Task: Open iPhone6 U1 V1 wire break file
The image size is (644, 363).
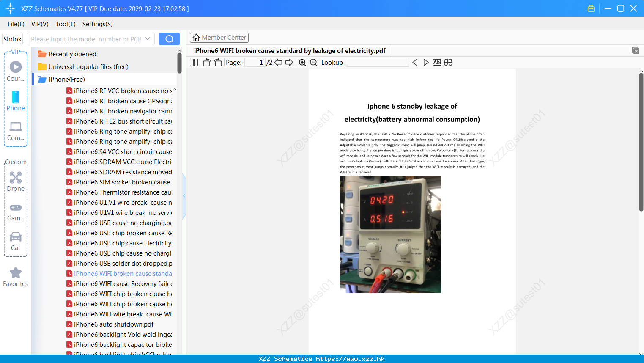Action: pyautogui.click(x=119, y=203)
